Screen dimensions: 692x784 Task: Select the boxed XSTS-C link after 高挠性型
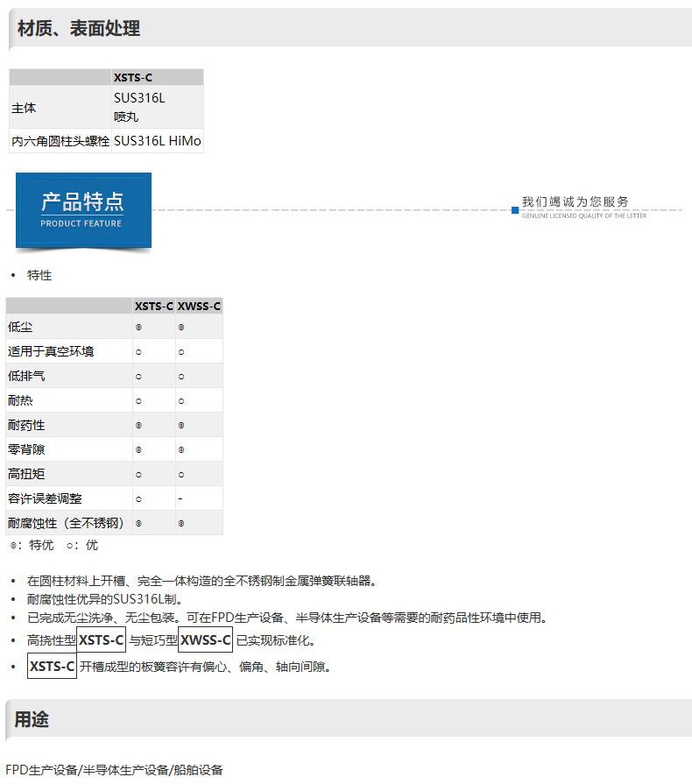click(x=102, y=640)
